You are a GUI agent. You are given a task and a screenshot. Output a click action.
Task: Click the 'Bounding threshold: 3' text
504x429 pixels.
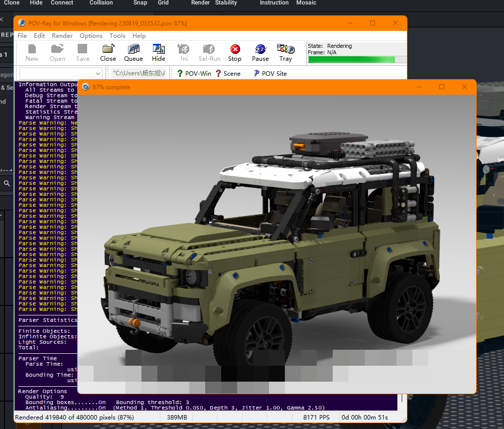(153, 402)
